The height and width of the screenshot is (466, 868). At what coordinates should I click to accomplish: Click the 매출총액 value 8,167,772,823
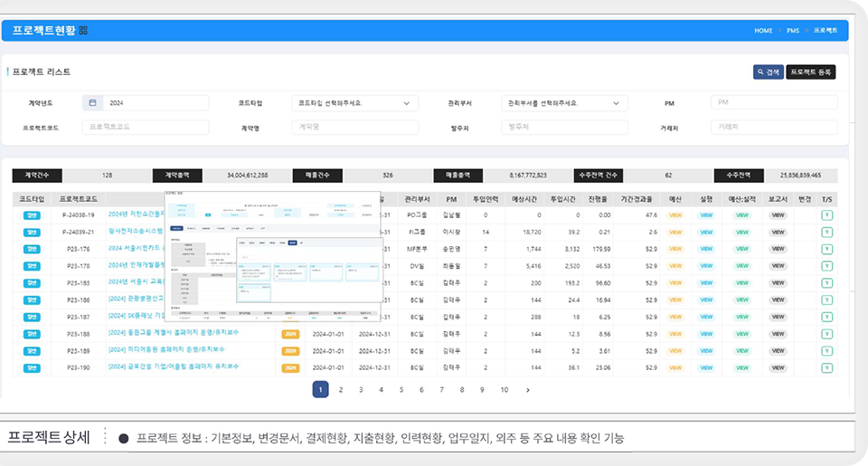pos(528,176)
